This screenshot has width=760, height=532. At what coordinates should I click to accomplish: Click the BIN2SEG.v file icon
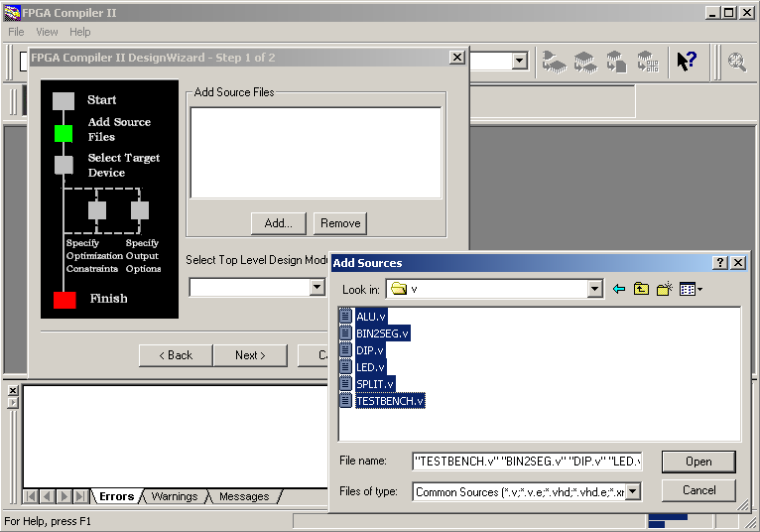(345, 332)
